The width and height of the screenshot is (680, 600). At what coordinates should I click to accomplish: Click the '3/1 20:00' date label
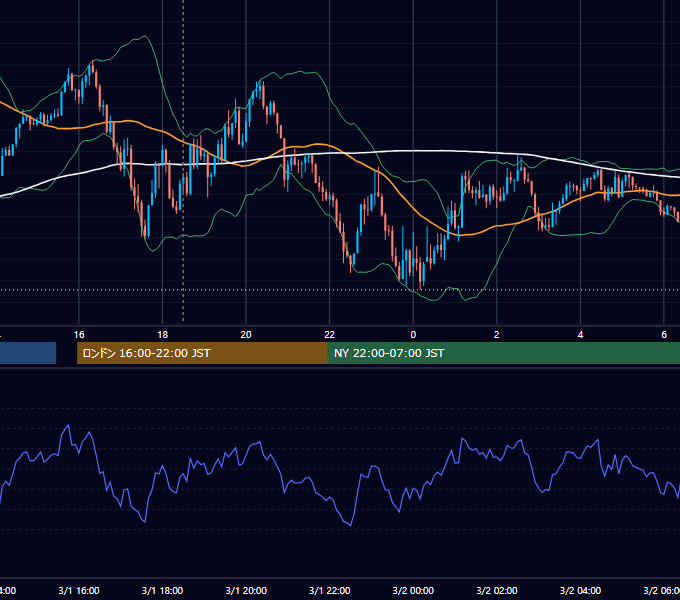click(246, 590)
